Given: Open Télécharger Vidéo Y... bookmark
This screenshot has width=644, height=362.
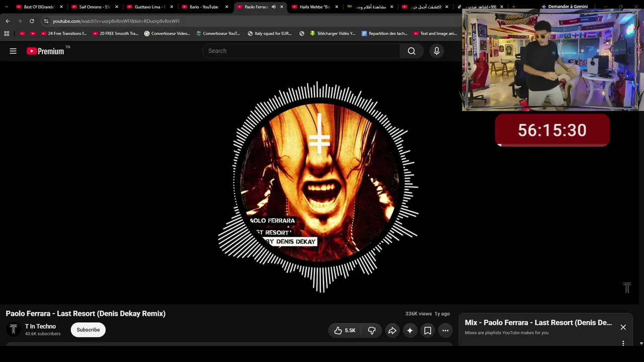Looking at the screenshot, I should tap(333, 34).
